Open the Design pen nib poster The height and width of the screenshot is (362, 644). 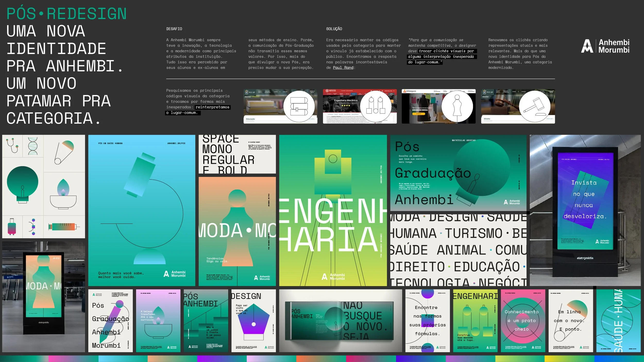click(253, 321)
